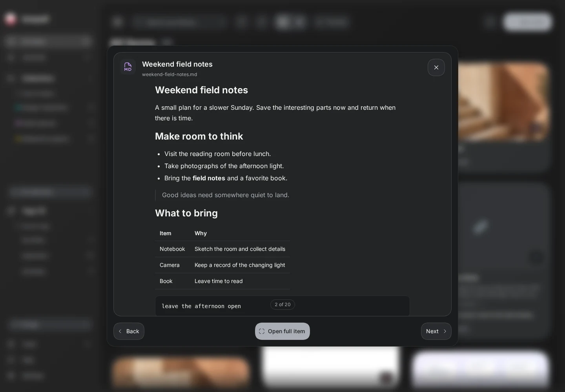The height and width of the screenshot is (392, 565).
Task: Click the '2 of 20' position counter
Action: (x=282, y=305)
